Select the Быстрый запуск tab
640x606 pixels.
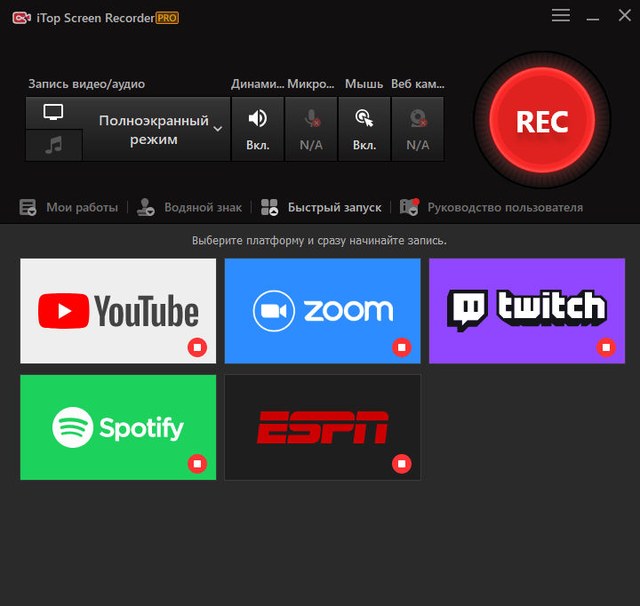[322, 208]
